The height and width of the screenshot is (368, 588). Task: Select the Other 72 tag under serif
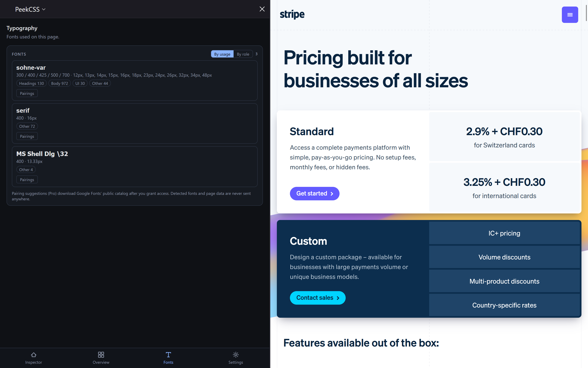click(x=27, y=126)
